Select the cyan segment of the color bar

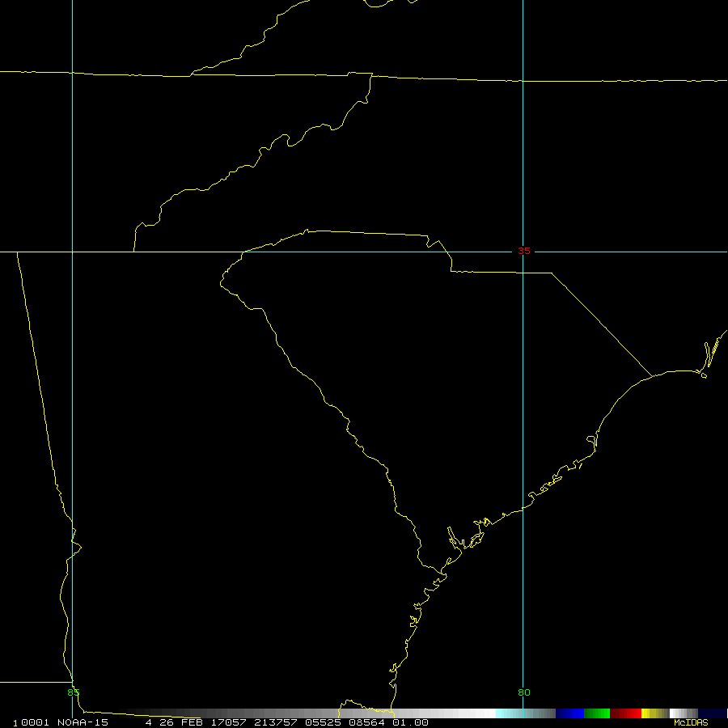(526, 713)
